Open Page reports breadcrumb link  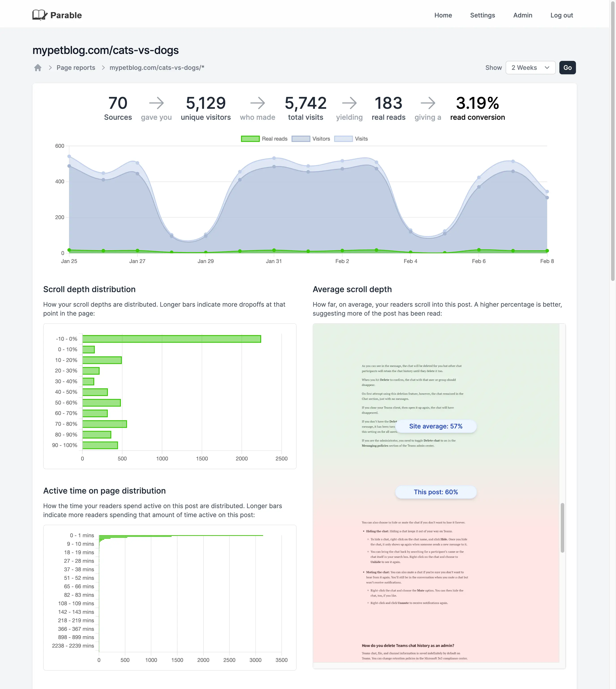click(76, 68)
